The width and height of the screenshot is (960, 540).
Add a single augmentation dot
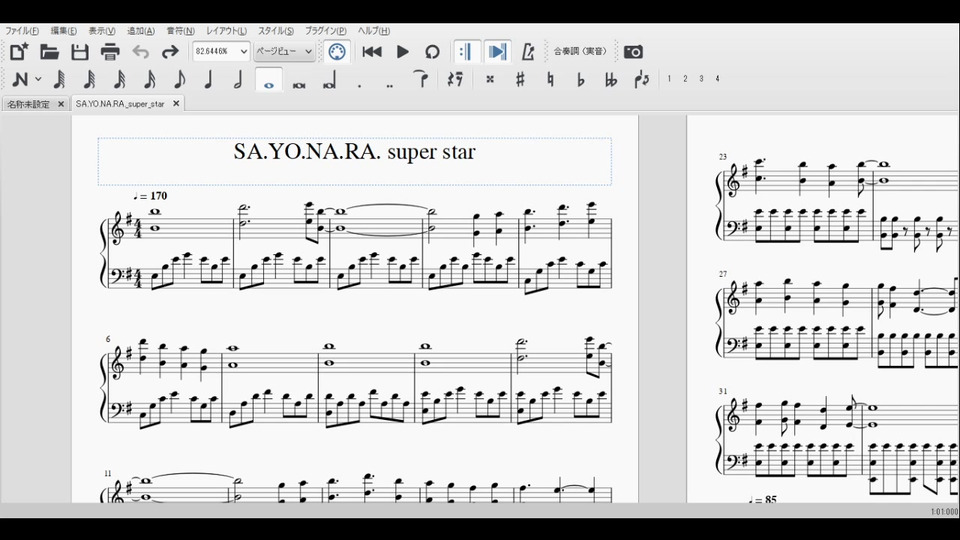359,85
